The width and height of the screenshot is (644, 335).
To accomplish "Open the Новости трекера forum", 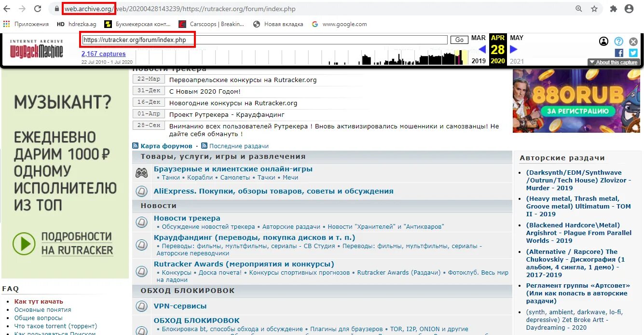I will tap(187, 218).
